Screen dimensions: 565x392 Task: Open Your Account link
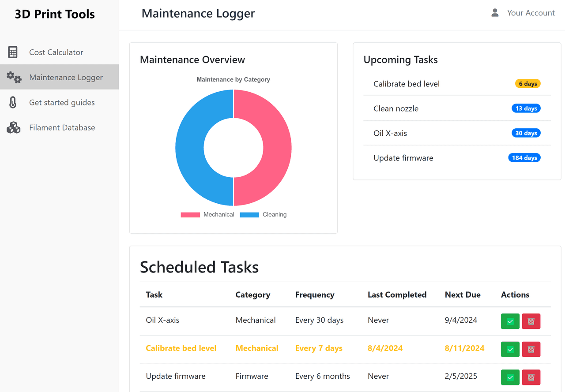pos(531,13)
